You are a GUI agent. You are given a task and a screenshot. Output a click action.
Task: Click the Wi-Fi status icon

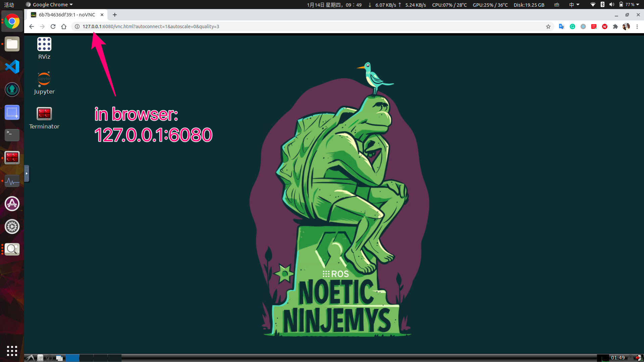593,5
